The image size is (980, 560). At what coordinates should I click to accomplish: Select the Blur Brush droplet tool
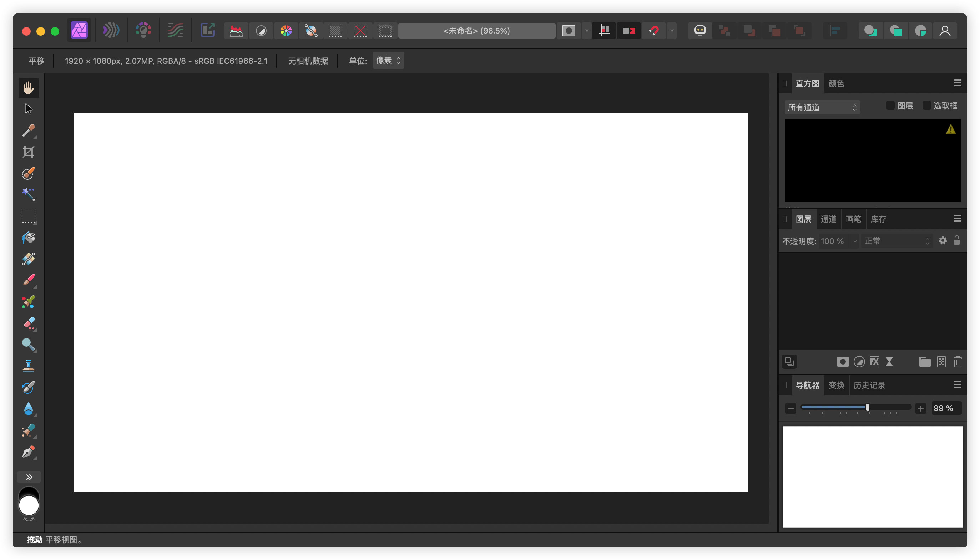[x=29, y=409]
